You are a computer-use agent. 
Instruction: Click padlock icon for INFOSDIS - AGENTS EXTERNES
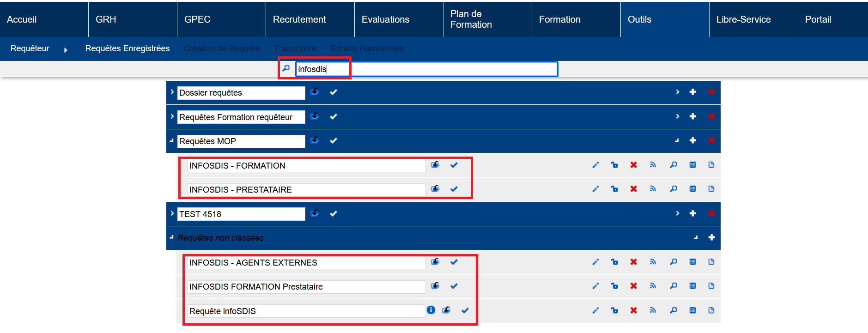tap(614, 262)
